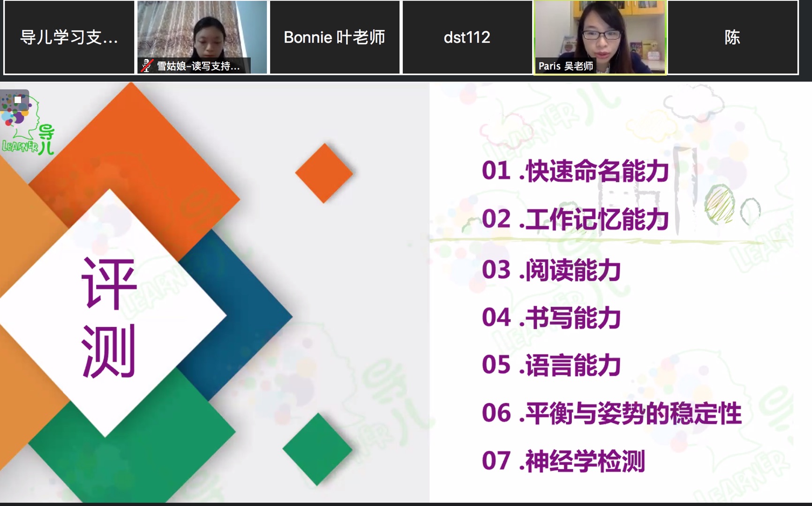Click the text 01 .快速命名能力
This screenshot has width=812, height=506.
(575, 171)
